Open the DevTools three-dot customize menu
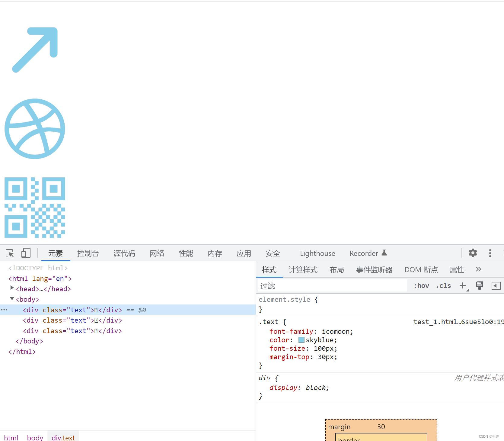Viewport: 504px width, 441px height. pyautogui.click(x=490, y=253)
